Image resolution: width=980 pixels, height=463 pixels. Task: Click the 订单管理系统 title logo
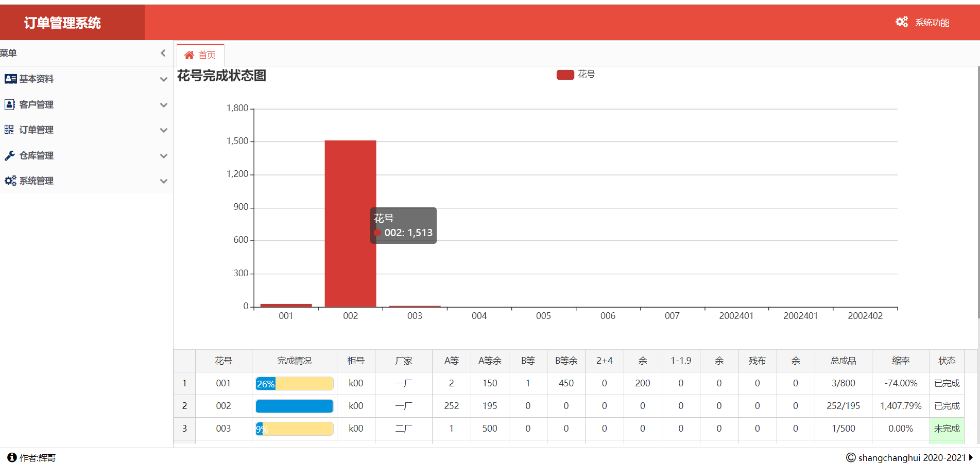point(62,23)
